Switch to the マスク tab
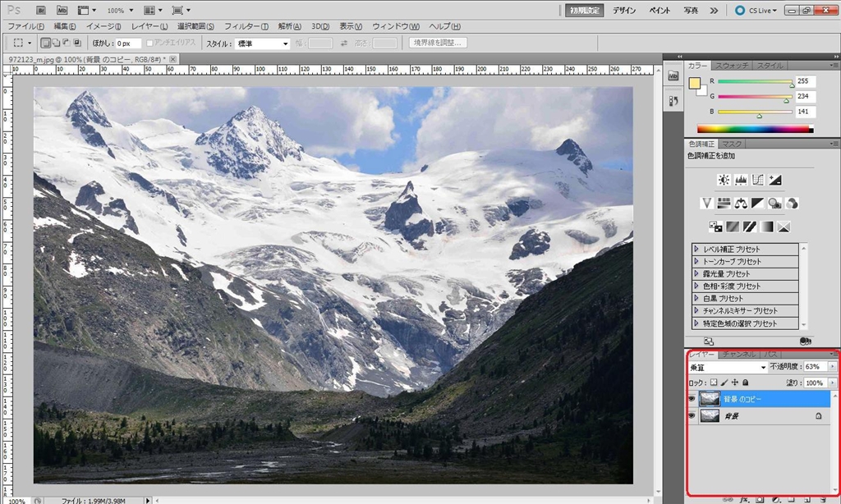This screenshot has width=841, height=504. click(x=732, y=144)
